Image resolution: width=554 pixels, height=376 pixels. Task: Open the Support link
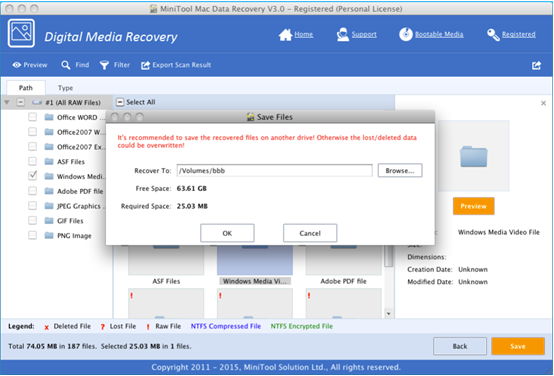364,34
